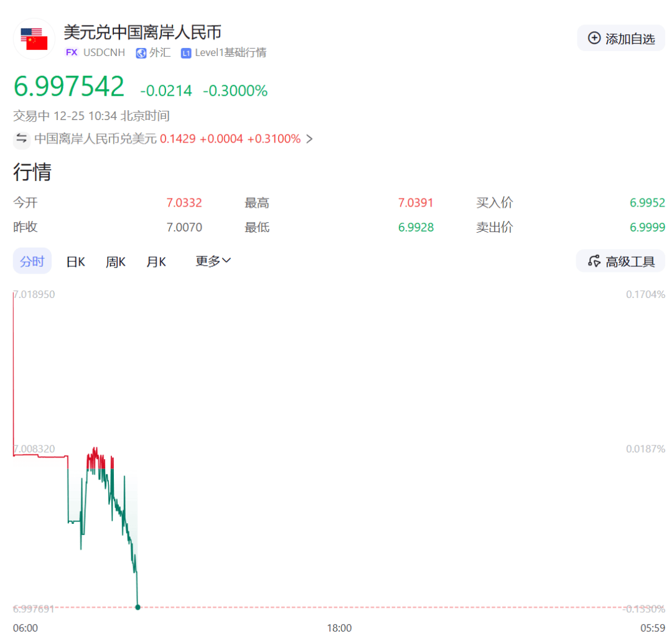
Task: Click the green endpoint dot on chart
Action: point(137,607)
